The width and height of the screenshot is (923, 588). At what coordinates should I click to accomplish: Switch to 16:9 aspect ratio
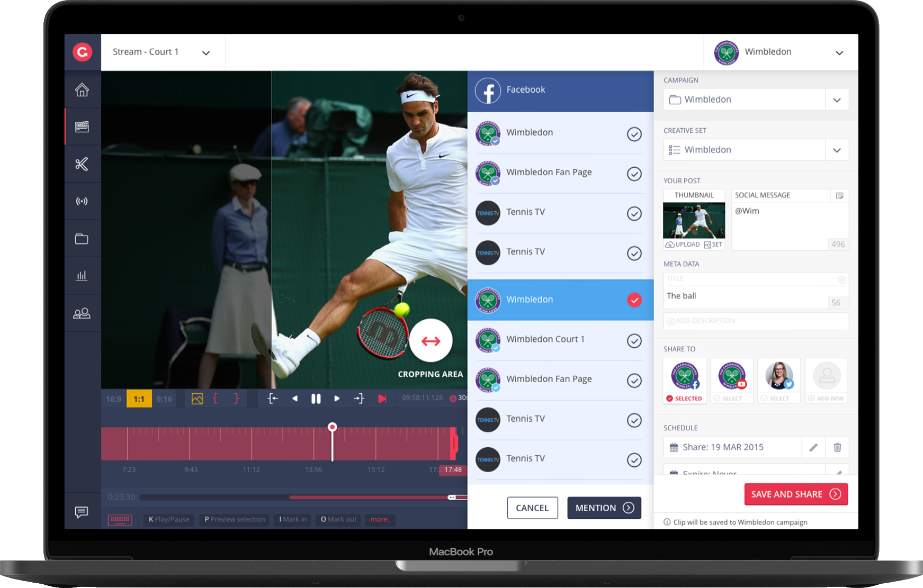113,399
